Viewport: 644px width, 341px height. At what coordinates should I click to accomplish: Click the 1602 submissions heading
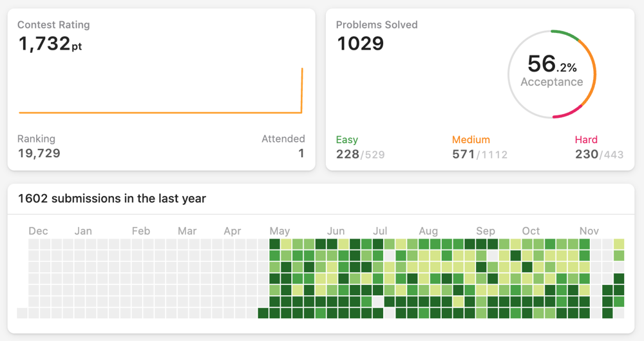click(x=112, y=199)
